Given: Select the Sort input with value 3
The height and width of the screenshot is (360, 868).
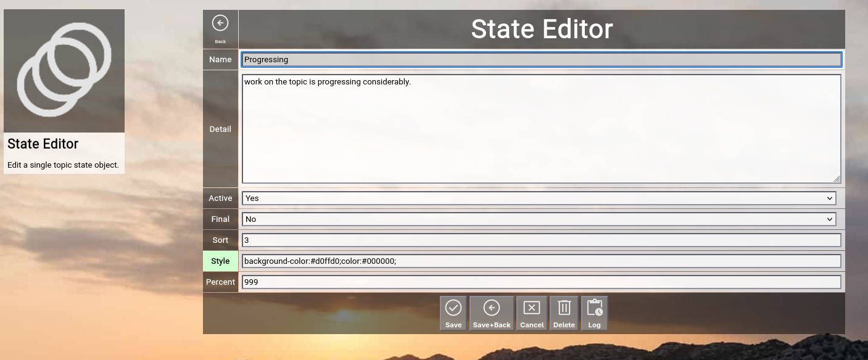Looking at the screenshot, I should pyautogui.click(x=541, y=240).
